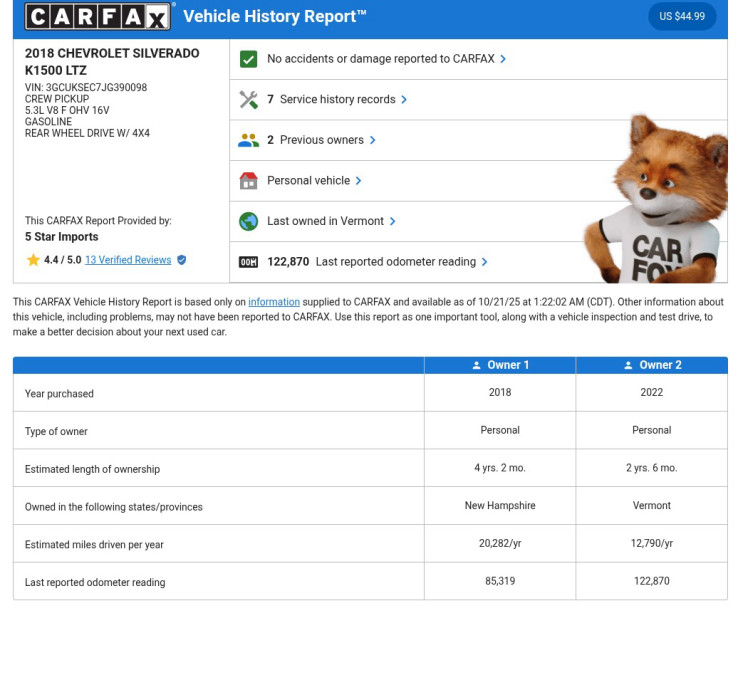This screenshot has width=743, height=680.
Task: Follow the 'information' hyperlink in disclaimer
Action: (x=274, y=302)
